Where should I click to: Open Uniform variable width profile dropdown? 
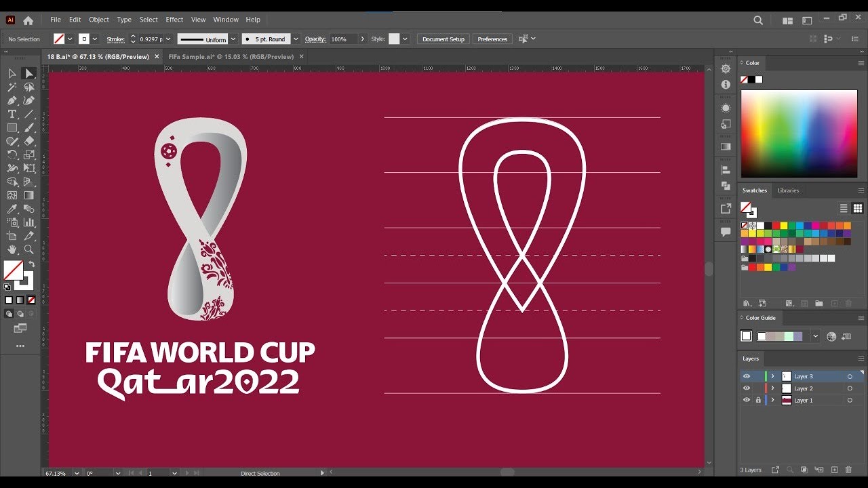[x=233, y=39]
